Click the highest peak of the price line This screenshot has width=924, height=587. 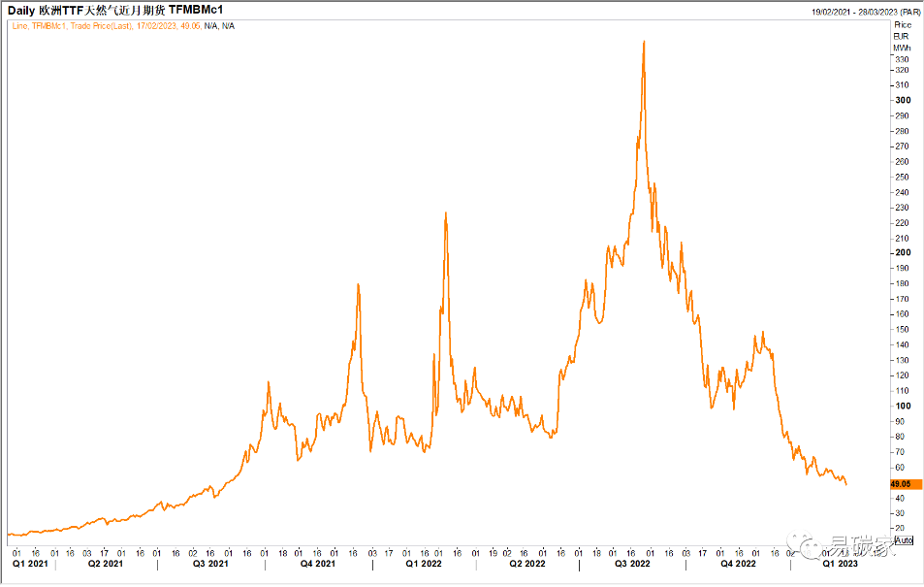point(644,41)
